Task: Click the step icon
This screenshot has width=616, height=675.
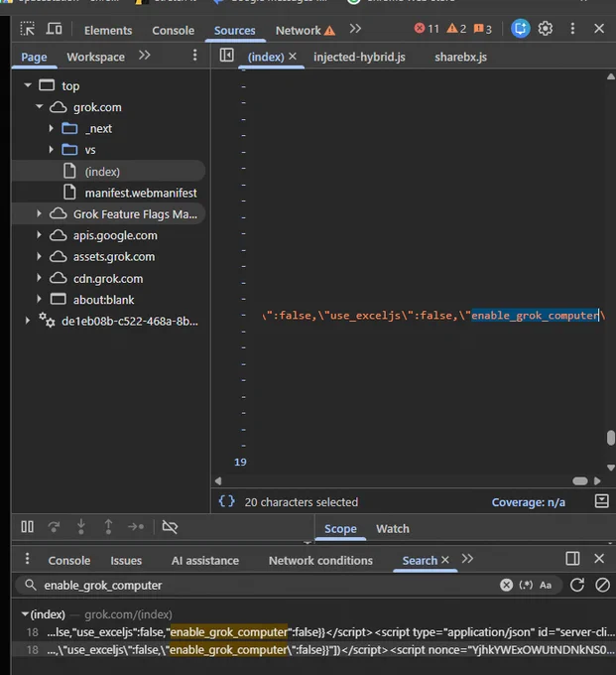Action: pyautogui.click(x=136, y=526)
